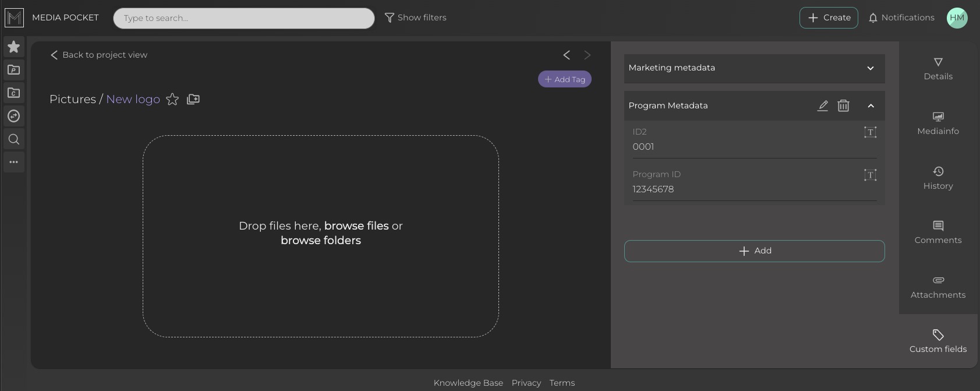Click the Add Tag button
The image size is (980, 391).
pyautogui.click(x=564, y=79)
